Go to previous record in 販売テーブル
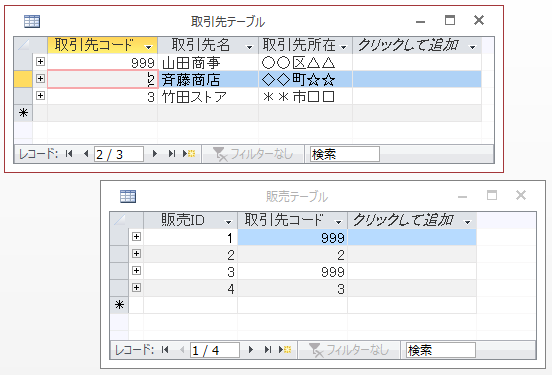Viewport: 552px width, 375px height. coord(182,350)
